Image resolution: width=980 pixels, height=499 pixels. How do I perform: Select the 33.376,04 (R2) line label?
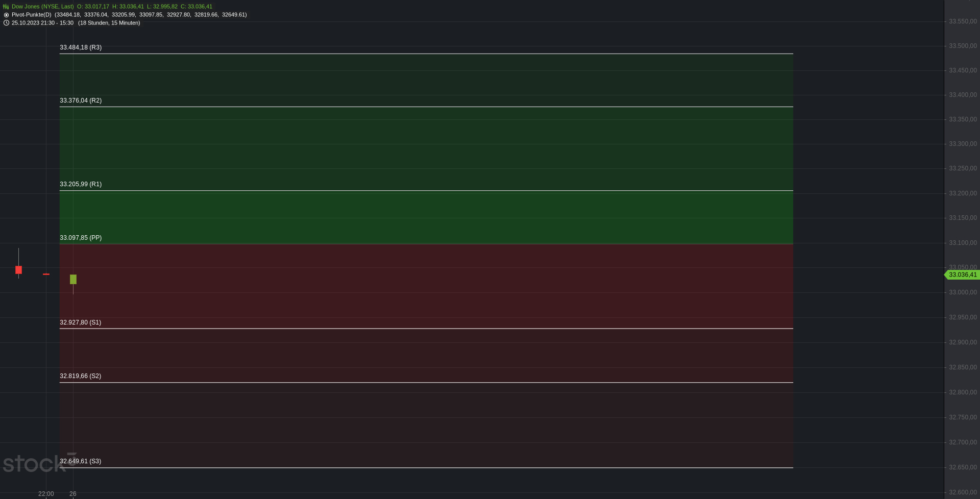pos(81,101)
